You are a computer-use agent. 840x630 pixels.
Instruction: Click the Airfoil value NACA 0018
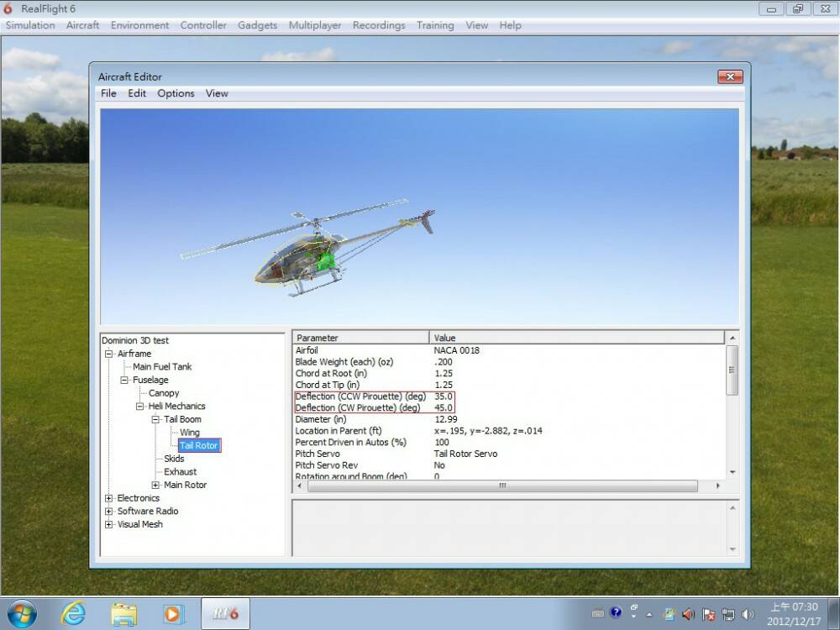456,350
